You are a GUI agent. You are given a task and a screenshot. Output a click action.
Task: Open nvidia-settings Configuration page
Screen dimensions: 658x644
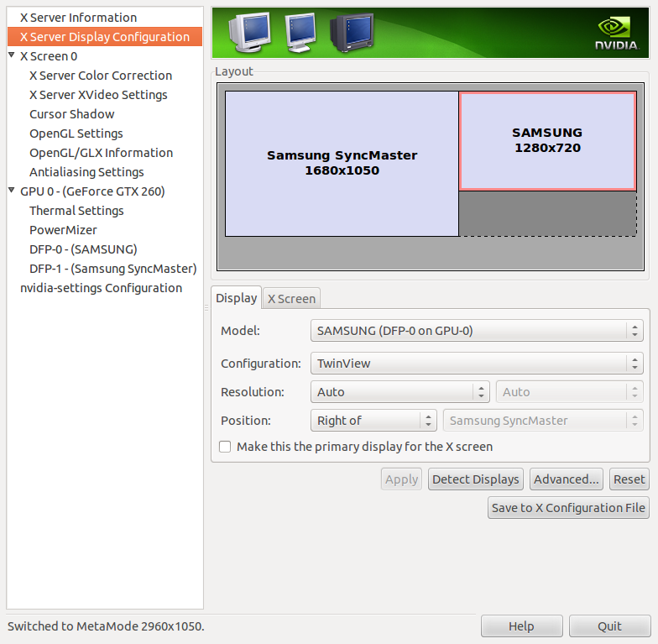point(101,288)
